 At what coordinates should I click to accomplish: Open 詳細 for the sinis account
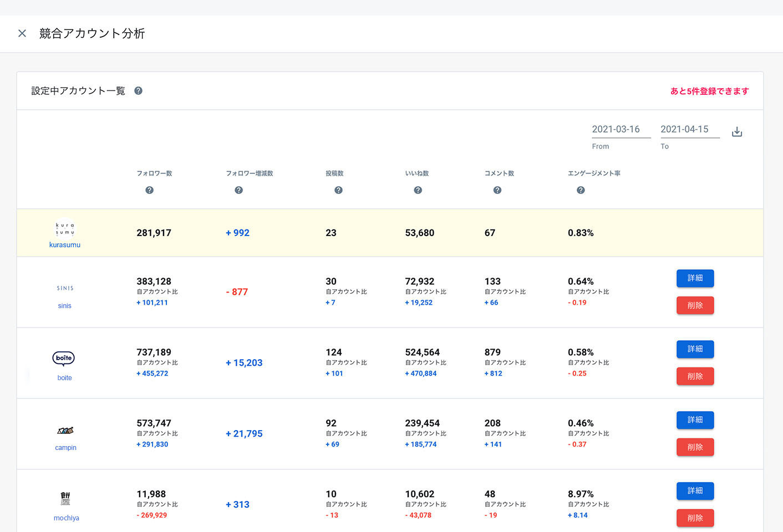[695, 278]
